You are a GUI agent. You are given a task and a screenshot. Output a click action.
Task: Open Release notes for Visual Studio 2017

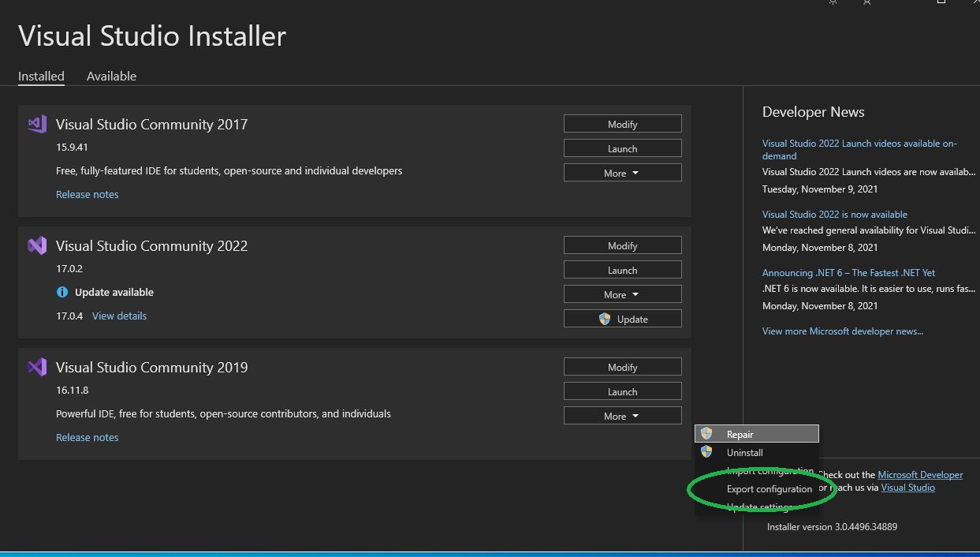[x=87, y=194]
